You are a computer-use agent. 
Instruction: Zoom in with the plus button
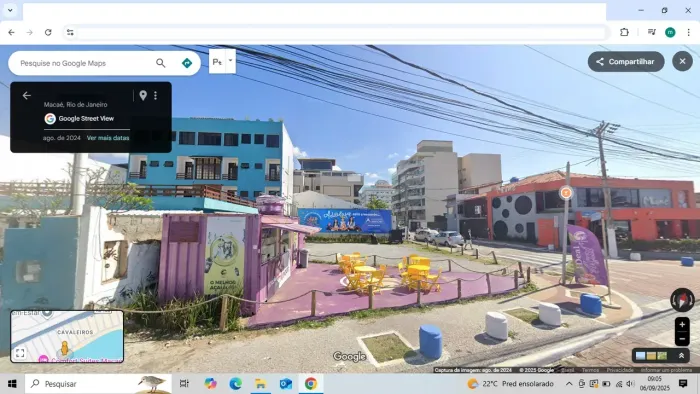click(x=682, y=324)
